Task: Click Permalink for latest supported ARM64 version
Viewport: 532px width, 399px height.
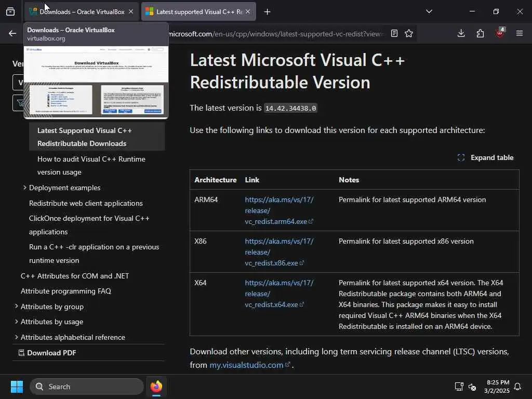Action: pos(412,199)
